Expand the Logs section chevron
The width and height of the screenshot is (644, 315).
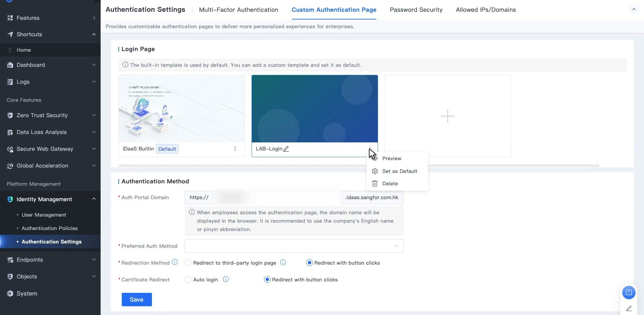pos(94,82)
